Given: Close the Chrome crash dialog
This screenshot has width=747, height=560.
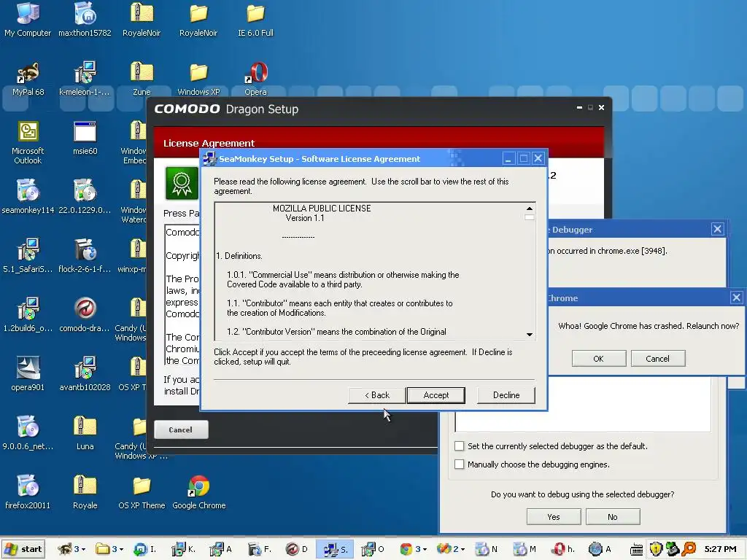Looking at the screenshot, I should point(737,297).
